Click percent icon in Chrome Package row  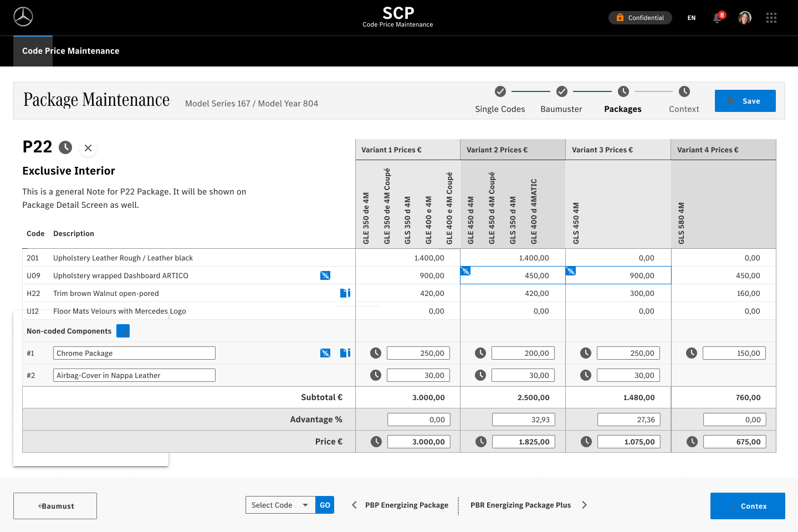(x=325, y=353)
